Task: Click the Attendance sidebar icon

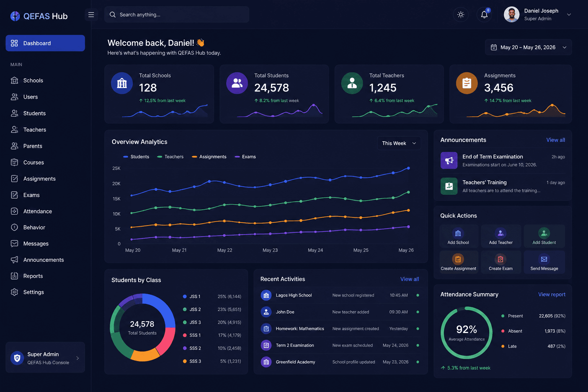Action: (15, 211)
